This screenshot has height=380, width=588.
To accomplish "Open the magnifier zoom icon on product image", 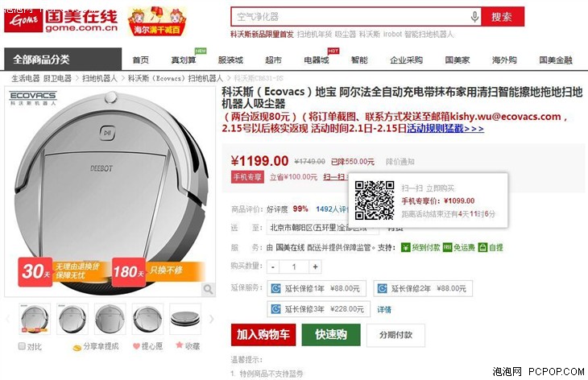I will [208, 289].
